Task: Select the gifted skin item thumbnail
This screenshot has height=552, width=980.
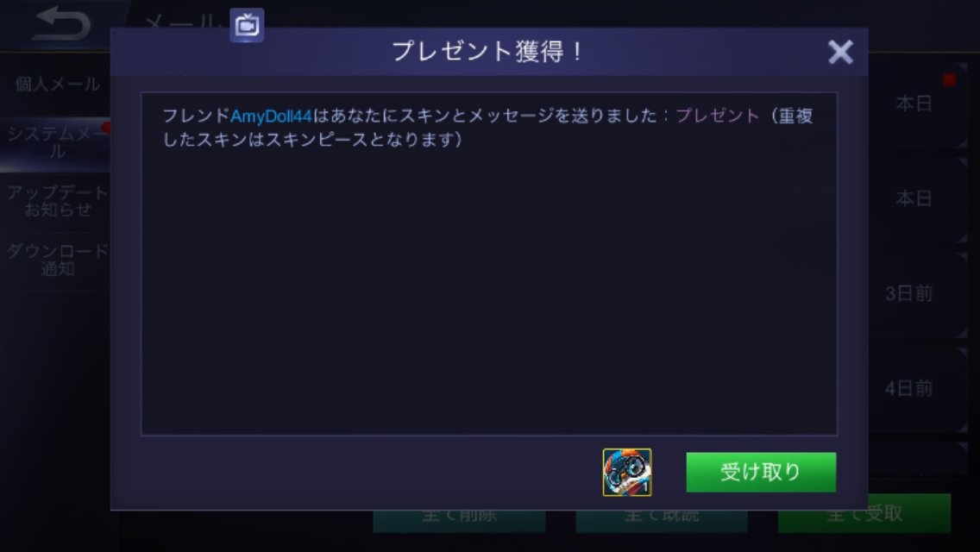Action: pyautogui.click(x=627, y=472)
